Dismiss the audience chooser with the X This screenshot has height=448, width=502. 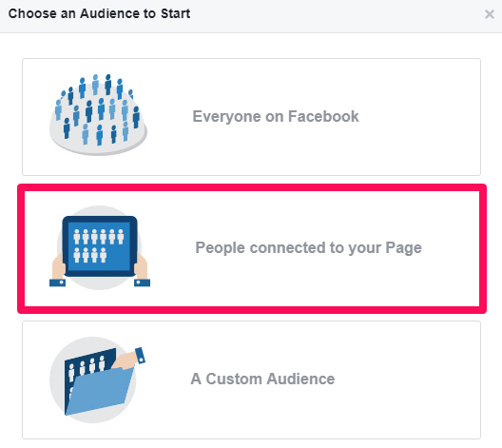tap(490, 14)
